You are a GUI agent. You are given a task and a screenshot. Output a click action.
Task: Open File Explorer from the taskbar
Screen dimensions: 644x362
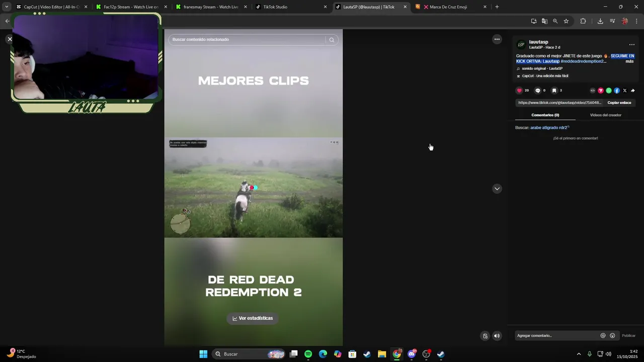(x=382, y=354)
